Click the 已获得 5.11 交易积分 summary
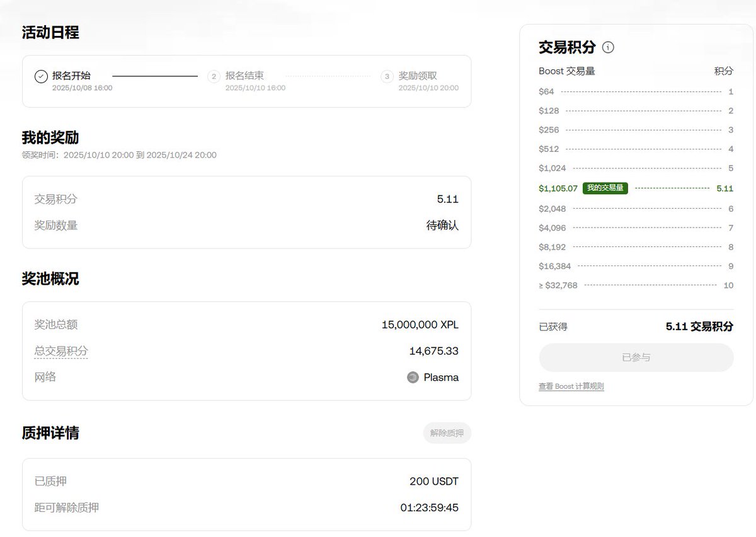The image size is (756, 537). (636, 326)
